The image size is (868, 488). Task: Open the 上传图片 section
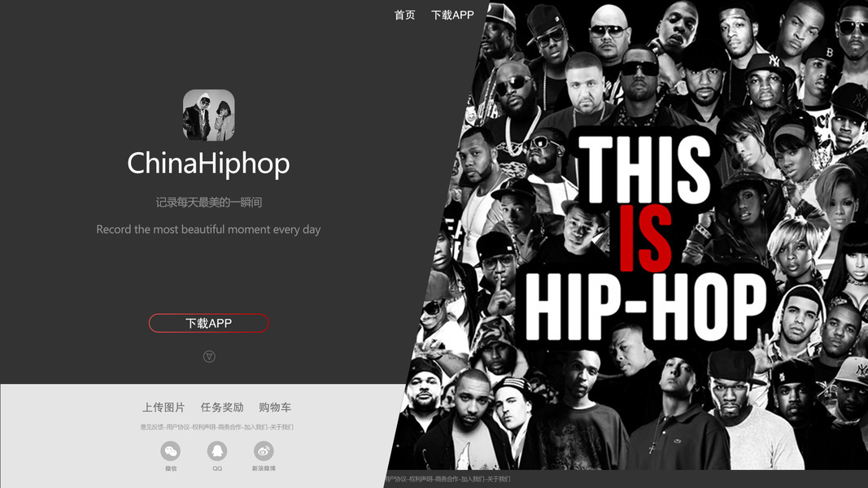[164, 407]
